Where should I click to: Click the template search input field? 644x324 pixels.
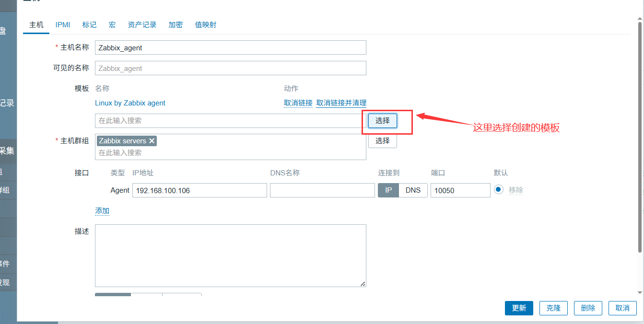click(231, 121)
